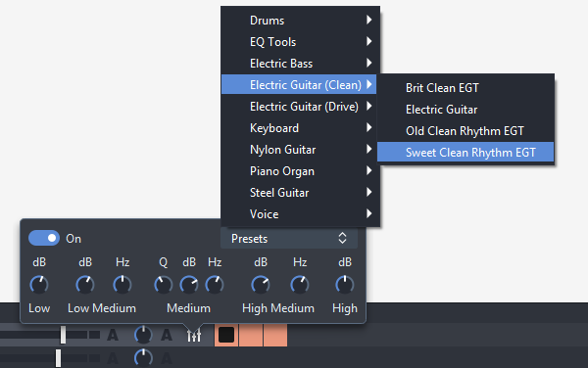The image size is (588, 368).
Task: Open the Presets dropdown
Action: pyautogui.click(x=289, y=239)
